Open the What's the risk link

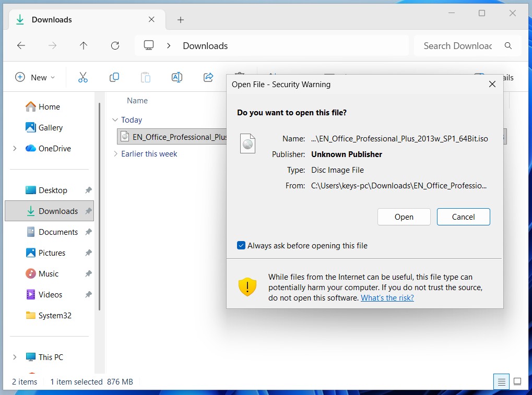[x=387, y=297]
